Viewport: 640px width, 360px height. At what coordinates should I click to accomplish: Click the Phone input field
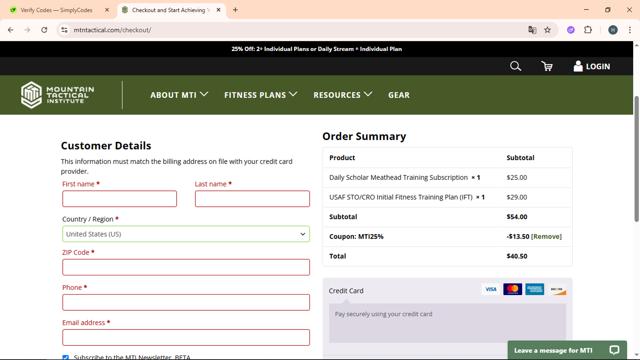point(186,302)
